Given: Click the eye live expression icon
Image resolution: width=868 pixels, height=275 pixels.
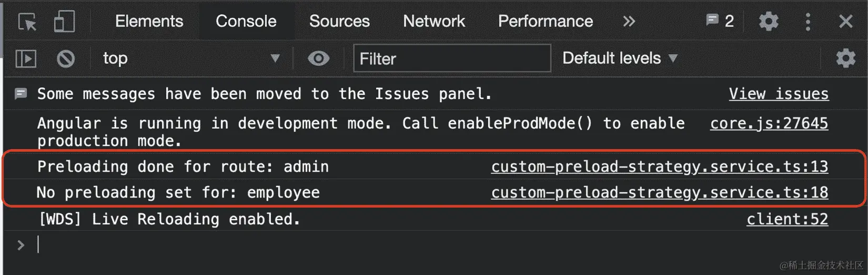Looking at the screenshot, I should click(318, 58).
